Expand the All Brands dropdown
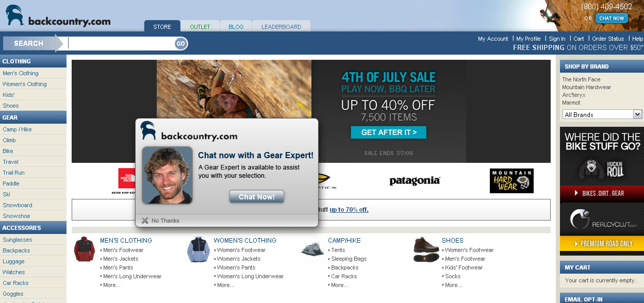Image resolution: width=644 pixels, height=303 pixels. click(602, 114)
